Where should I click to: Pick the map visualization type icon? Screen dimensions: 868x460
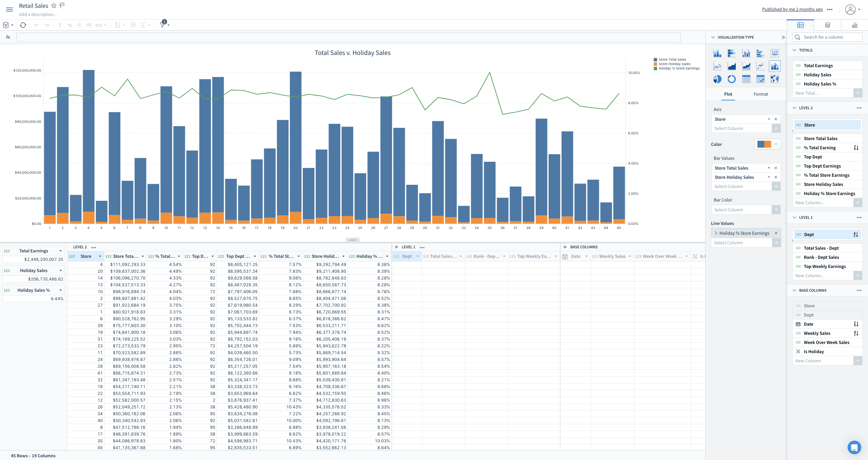coord(774,79)
